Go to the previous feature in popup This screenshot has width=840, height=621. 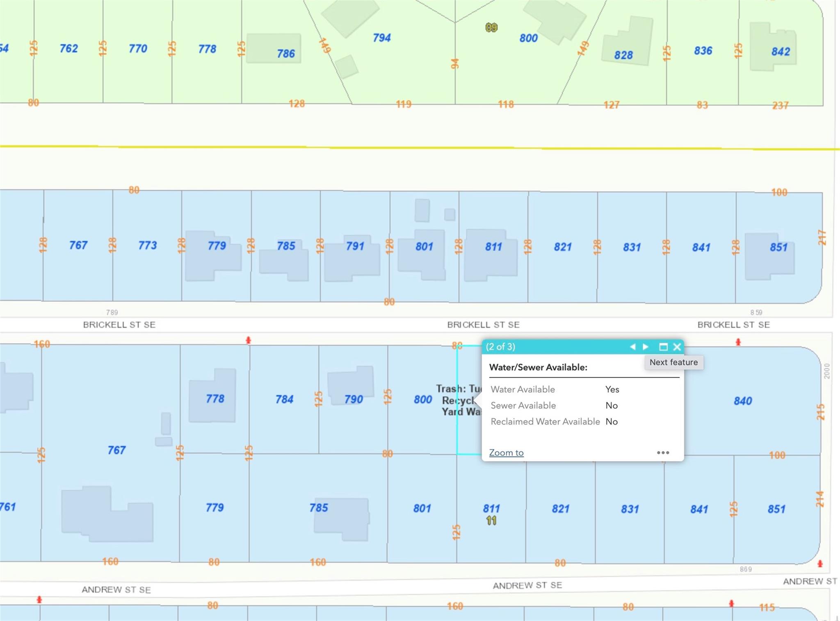[632, 347]
